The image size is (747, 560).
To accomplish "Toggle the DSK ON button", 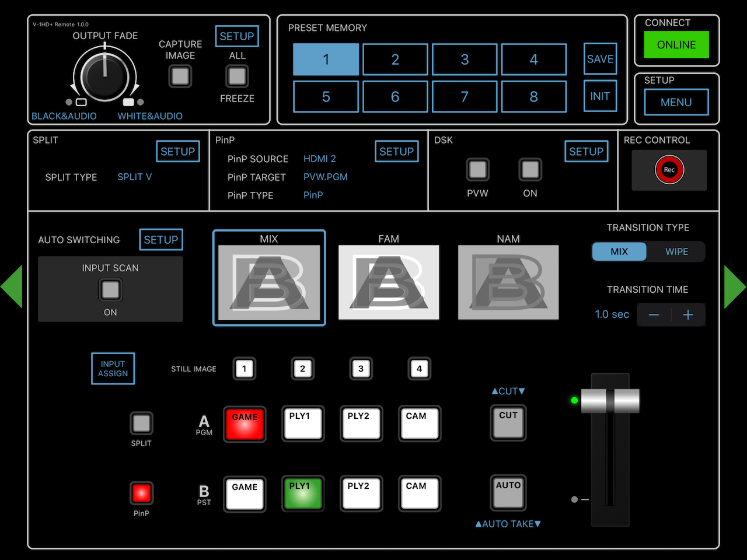I will [530, 170].
